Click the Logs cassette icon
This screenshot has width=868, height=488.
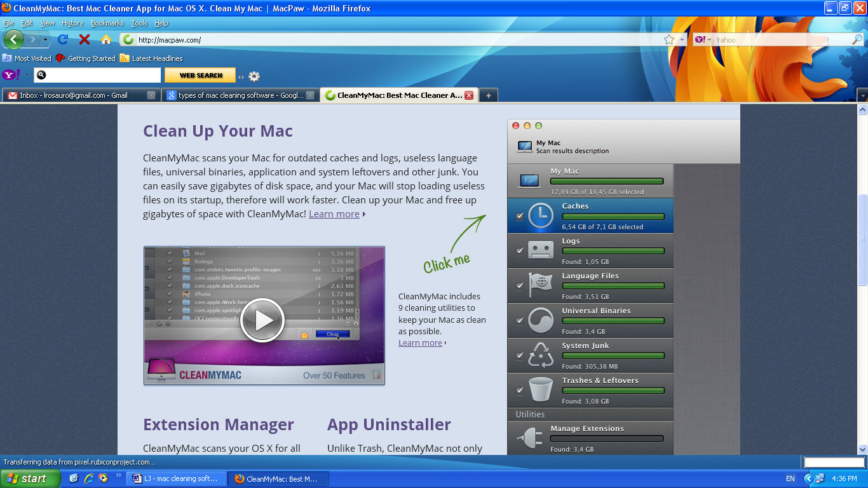point(541,251)
